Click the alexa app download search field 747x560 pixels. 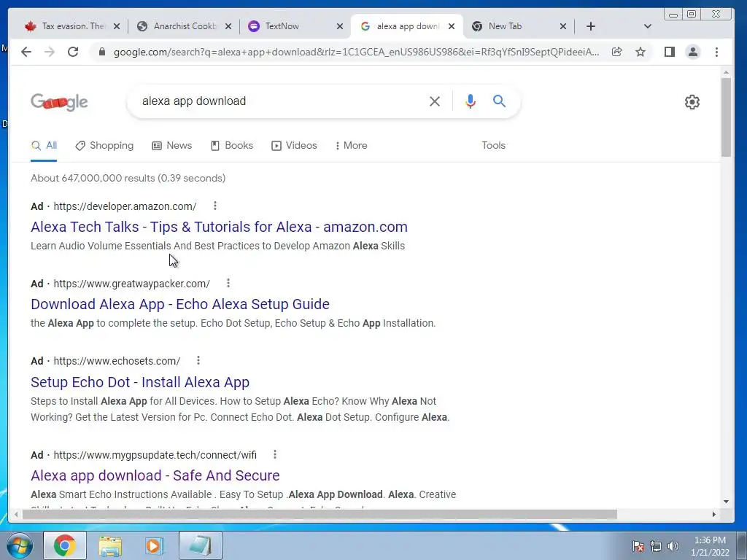coord(281,101)
